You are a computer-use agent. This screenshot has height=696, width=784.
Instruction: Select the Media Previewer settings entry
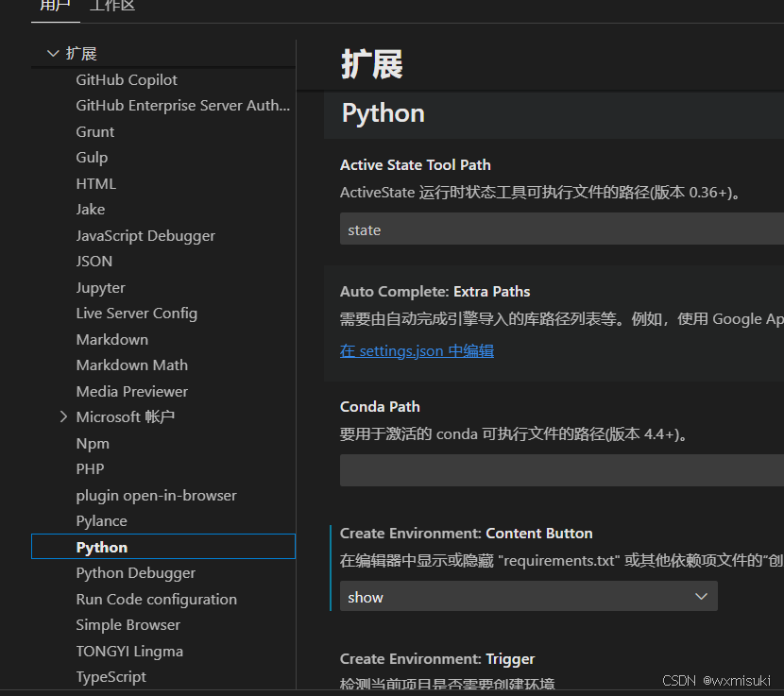[x=131, y=391]
